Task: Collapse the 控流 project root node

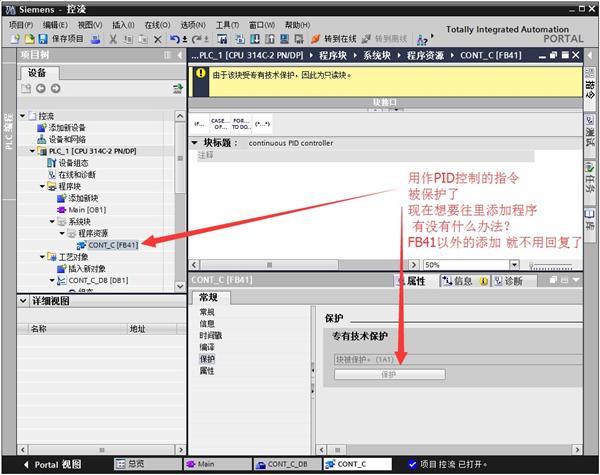Action: click(23, 116)
